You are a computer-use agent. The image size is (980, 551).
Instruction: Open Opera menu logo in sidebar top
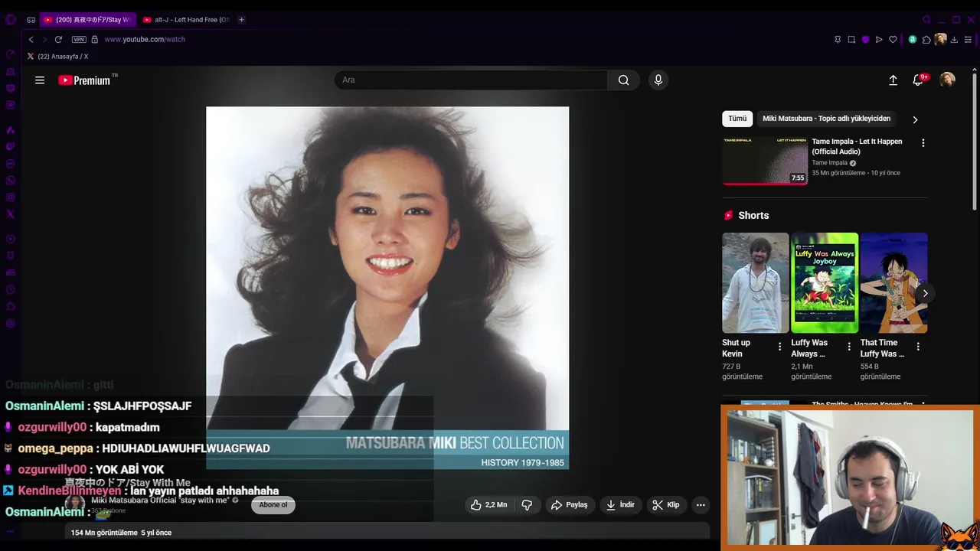tap(11, 20)
